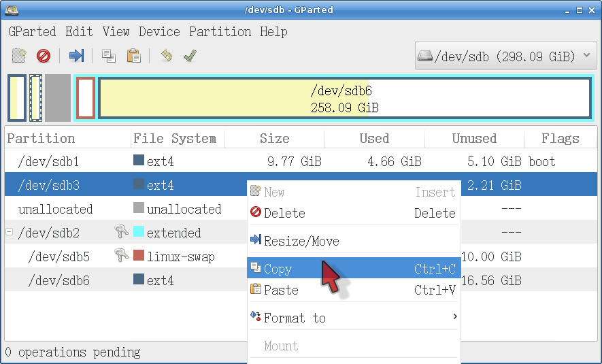Click the key icon beside /dev/sdb5
Screen dimensions: 602x364
pyautogui.click(x=121, y=257)
